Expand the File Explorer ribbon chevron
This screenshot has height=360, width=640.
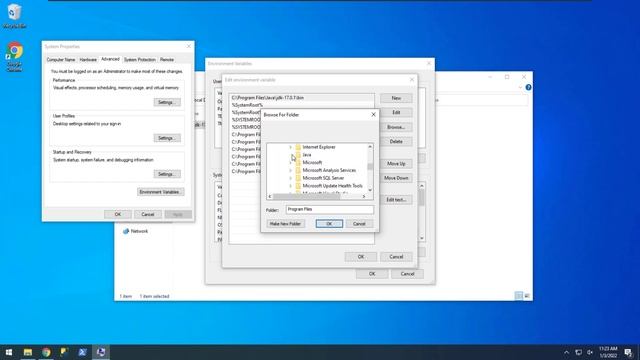coord(520,87)
